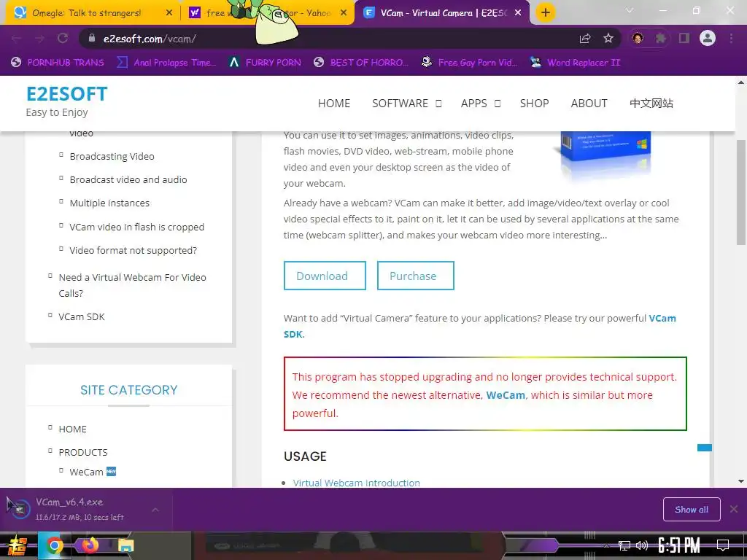Open the Virtual Webcam Introduction link

[356, 483]
